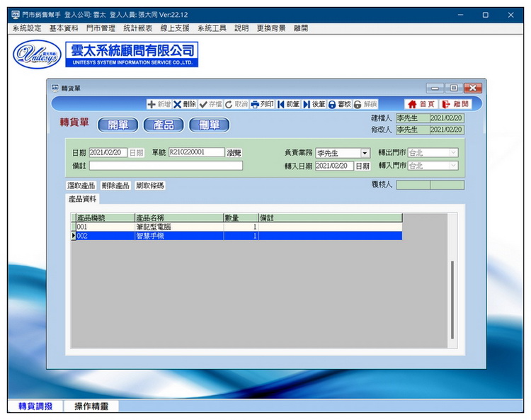The width and height of the screenshot is (531, 420).
Task: Expand the 轉出門市 dropdown
Action: (453, 152)
